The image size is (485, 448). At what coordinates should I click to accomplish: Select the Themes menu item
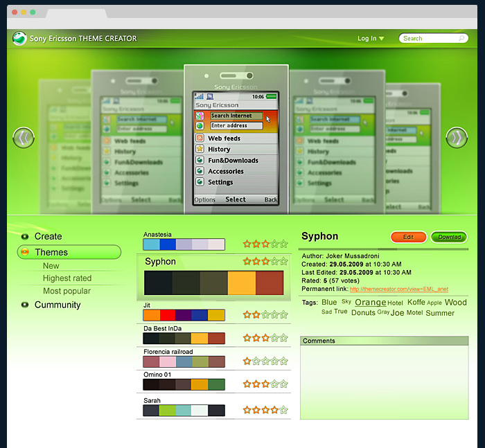[x=69, y=252]
